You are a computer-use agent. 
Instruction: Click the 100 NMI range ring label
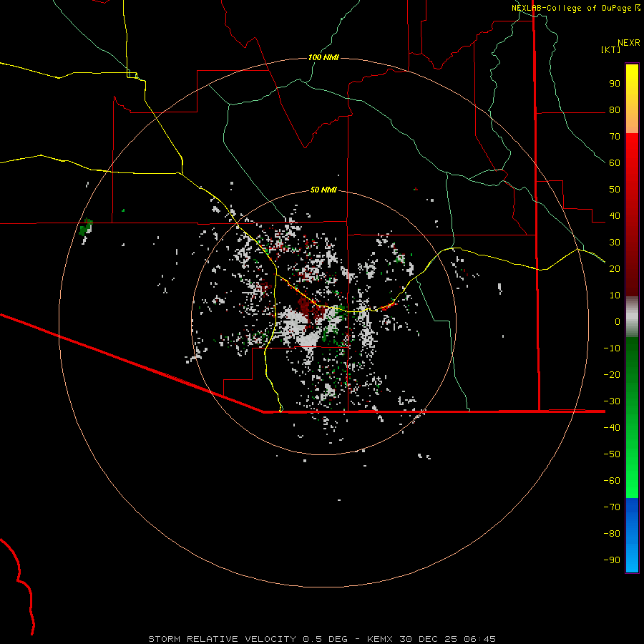[x=323, y=57]
